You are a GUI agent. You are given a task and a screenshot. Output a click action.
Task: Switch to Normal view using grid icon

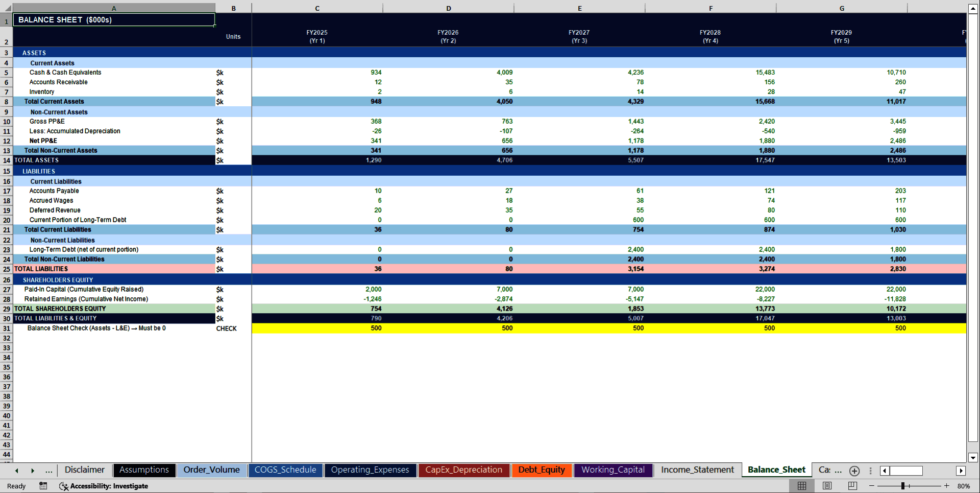801,486
